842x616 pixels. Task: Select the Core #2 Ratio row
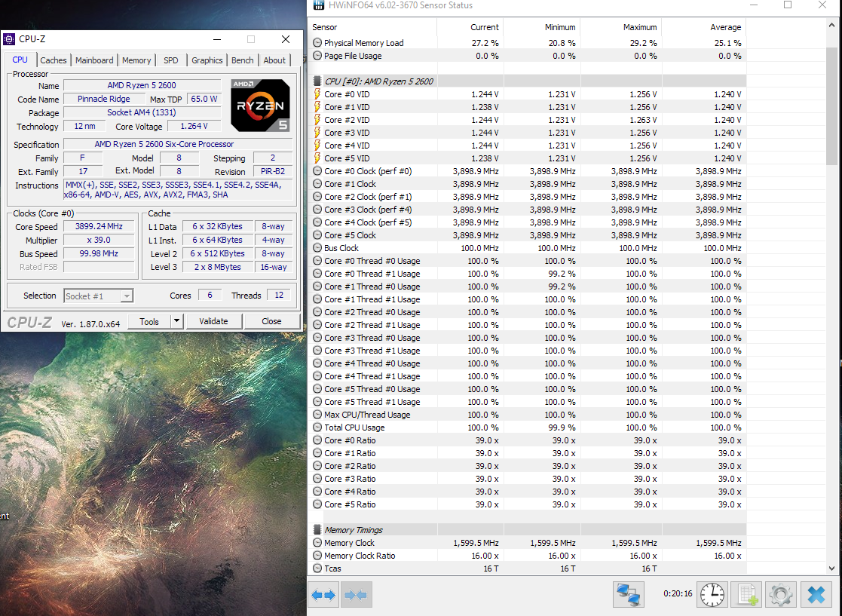(529, 466)
